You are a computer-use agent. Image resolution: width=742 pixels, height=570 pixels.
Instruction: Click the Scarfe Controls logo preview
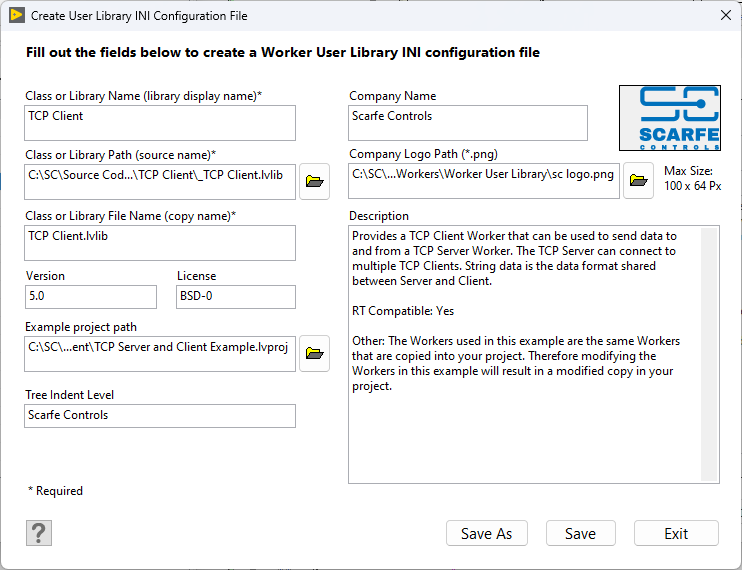pos(669,118)
